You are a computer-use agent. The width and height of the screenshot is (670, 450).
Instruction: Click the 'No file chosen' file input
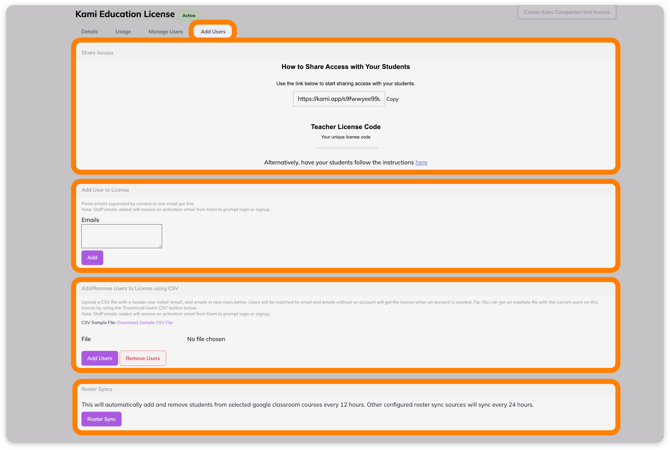pyautogui.click(x=206, y=339)
